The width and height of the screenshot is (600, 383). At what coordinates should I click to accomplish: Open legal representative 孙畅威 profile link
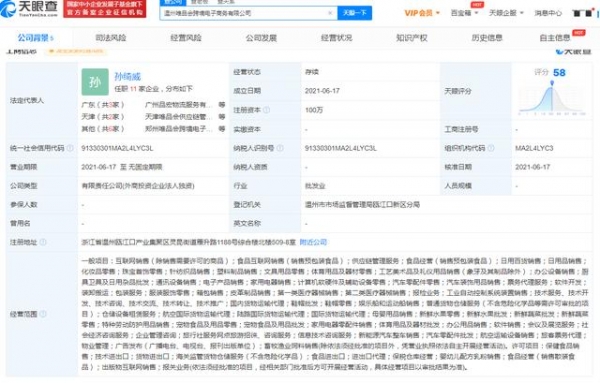point(128,77)
